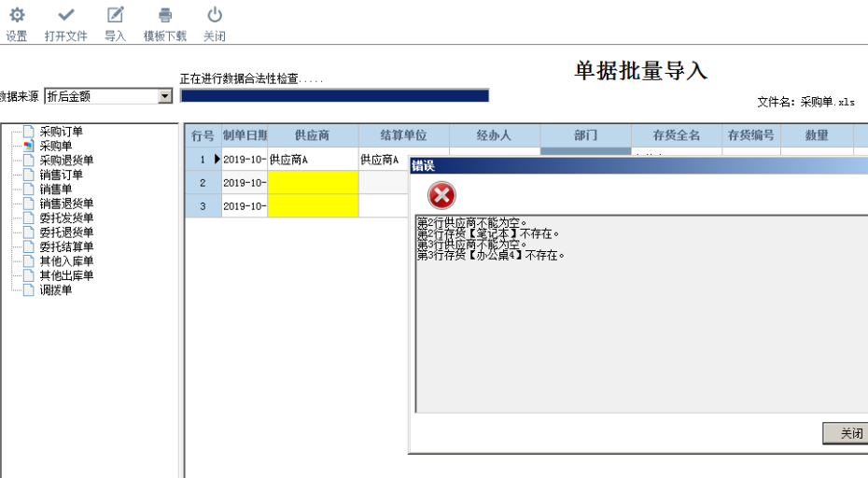Click the 关闭 power icon in toolbar

click(x=215, y=15)
